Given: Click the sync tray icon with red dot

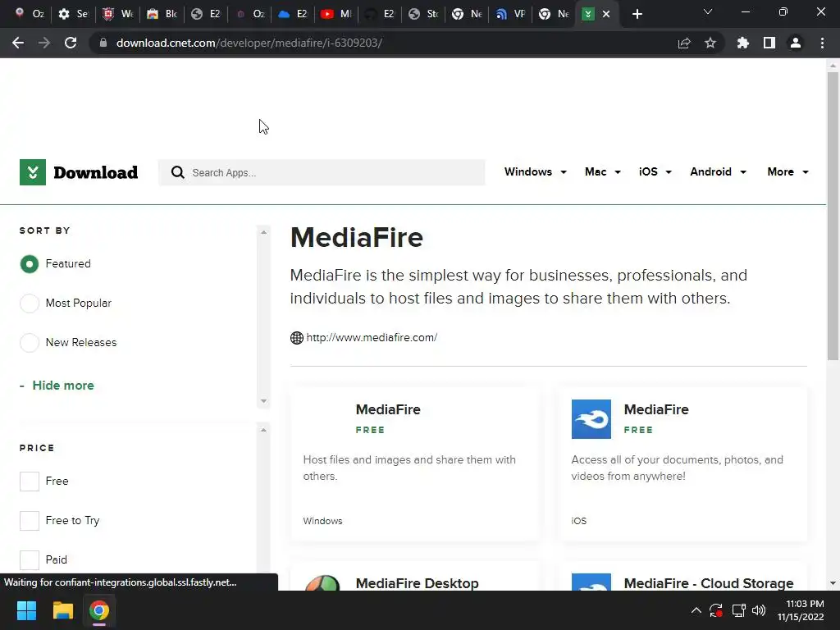Looking at the screenshot, I should coord(716,610).
